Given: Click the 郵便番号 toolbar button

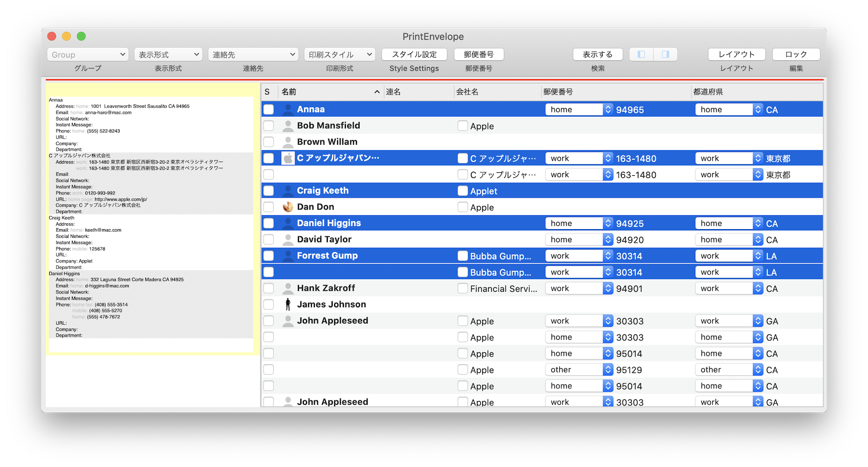Looking at the screenshot, I should click(479, 55).
